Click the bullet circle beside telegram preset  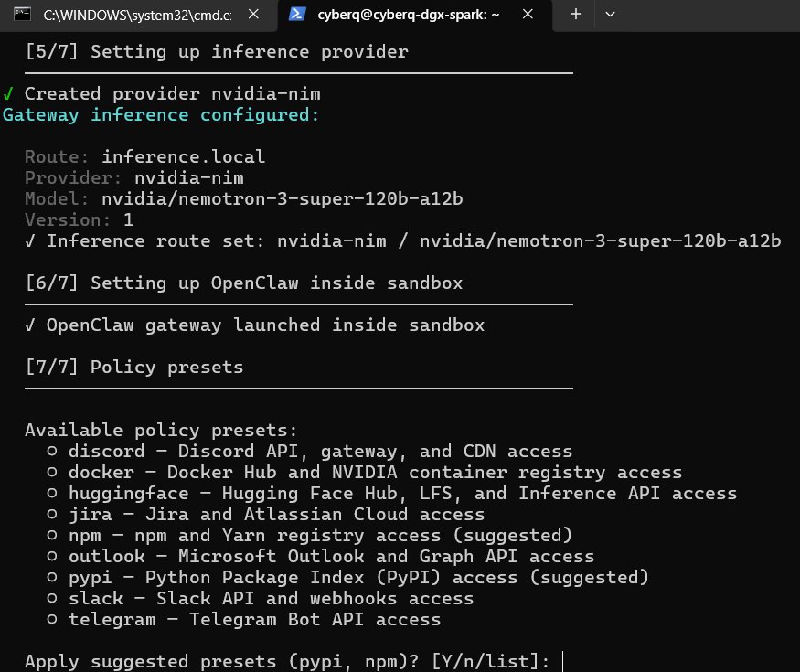52,619
